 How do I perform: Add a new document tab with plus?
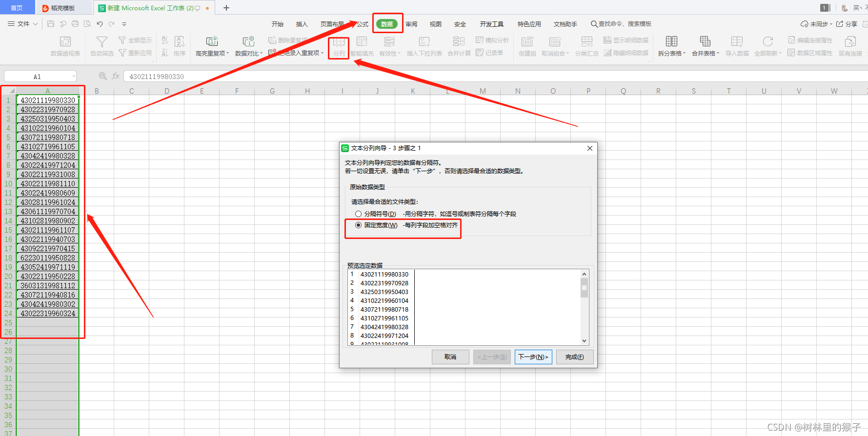[226, 8]
